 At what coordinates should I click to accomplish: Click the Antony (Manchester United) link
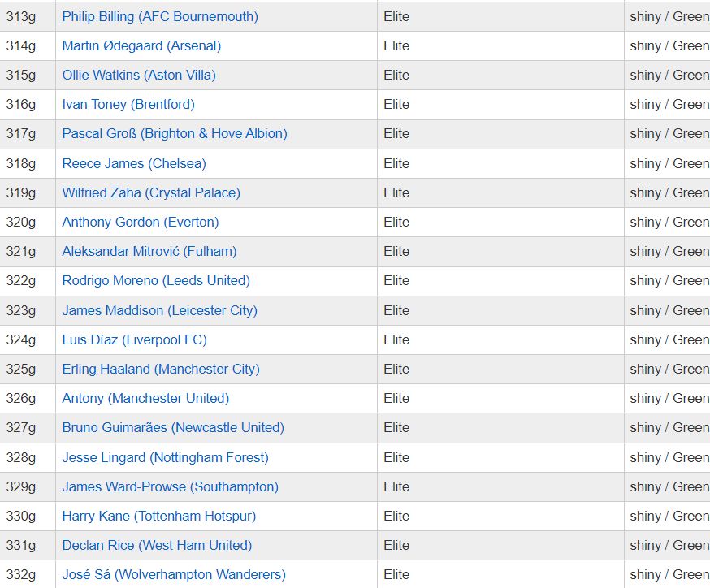(145, 398)
